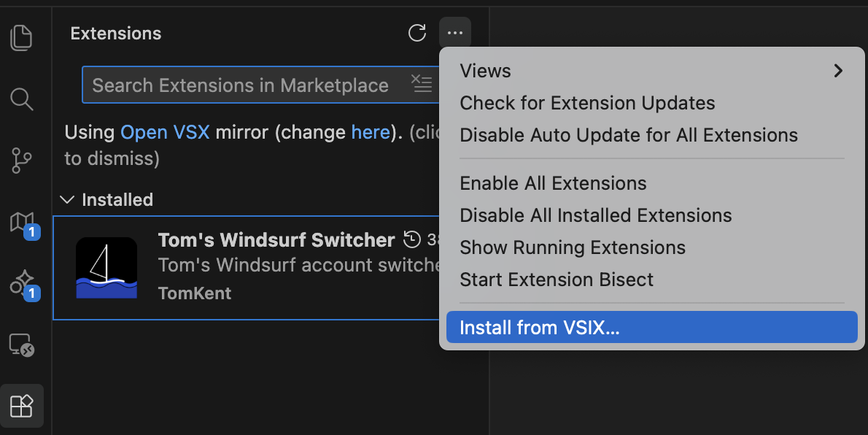Click the three-dots Views and More Actions button
Screen dimensions: 868x435
click(455, 33)
